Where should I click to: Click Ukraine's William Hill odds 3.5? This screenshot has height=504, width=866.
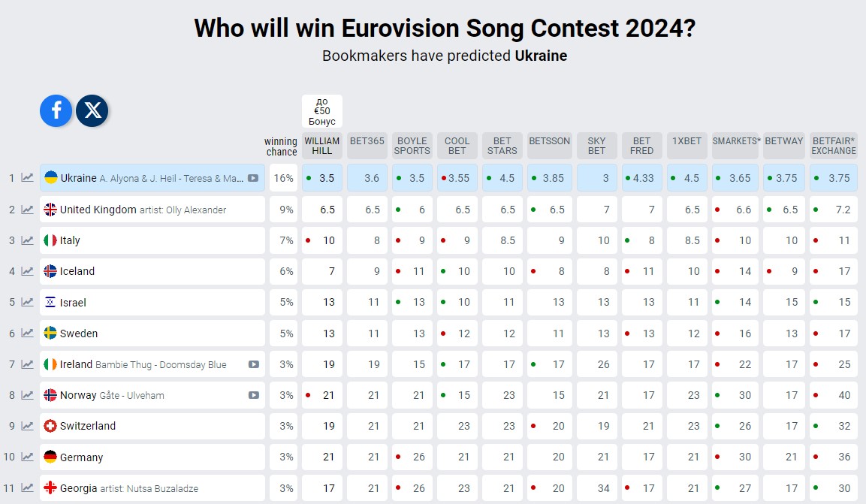pos(322,179)
